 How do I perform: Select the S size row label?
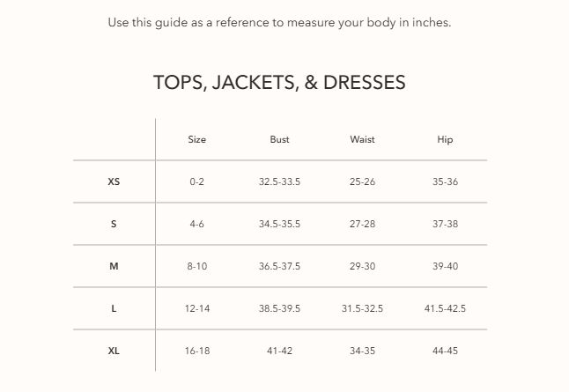click(x=114, y=224)
